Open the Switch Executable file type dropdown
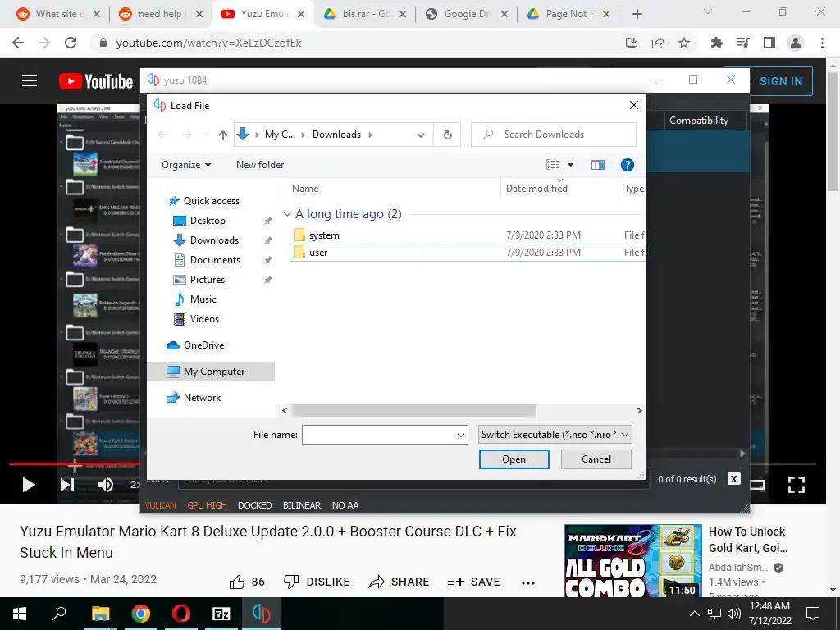Screen dimensions: 840x630 click(x=555, y=435)
